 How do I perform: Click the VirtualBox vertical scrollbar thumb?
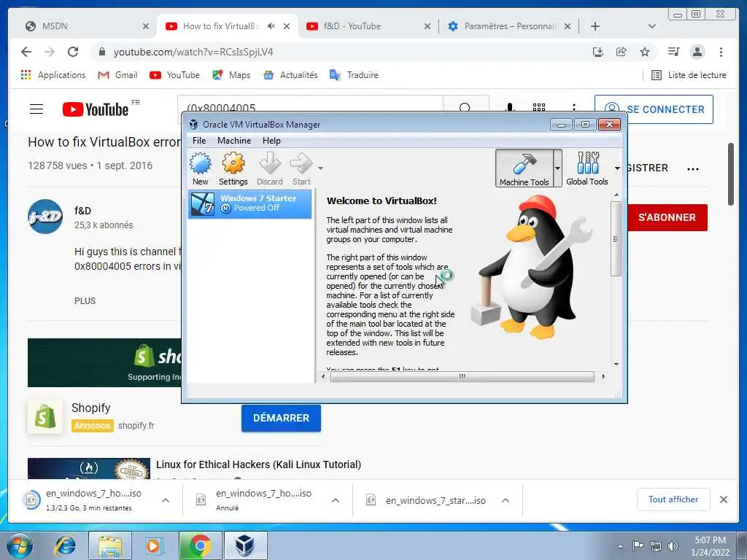click(616, 238)
